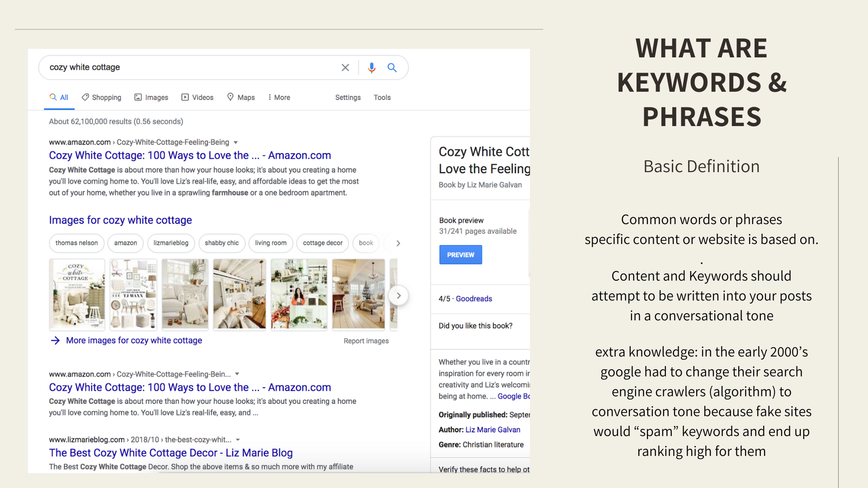Click the image carousel next arrow button
868x488 pixels.
pyautogui.click(x=398, y=296)
